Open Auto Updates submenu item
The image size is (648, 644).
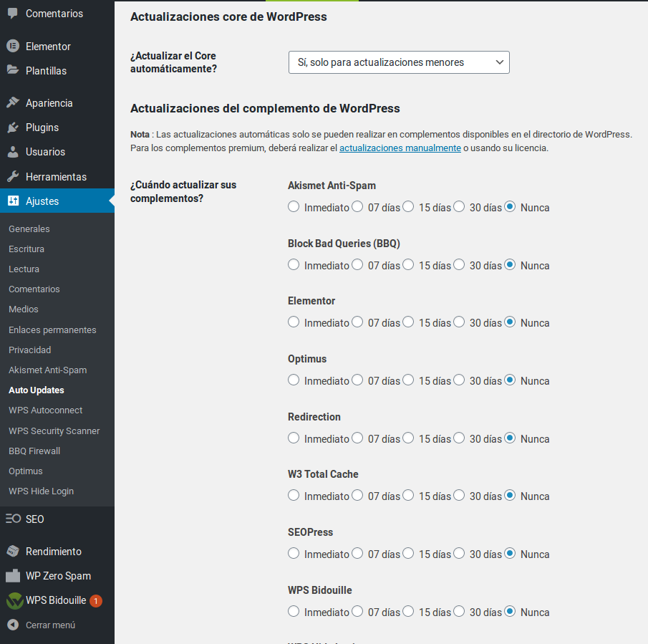pos(37,390)
